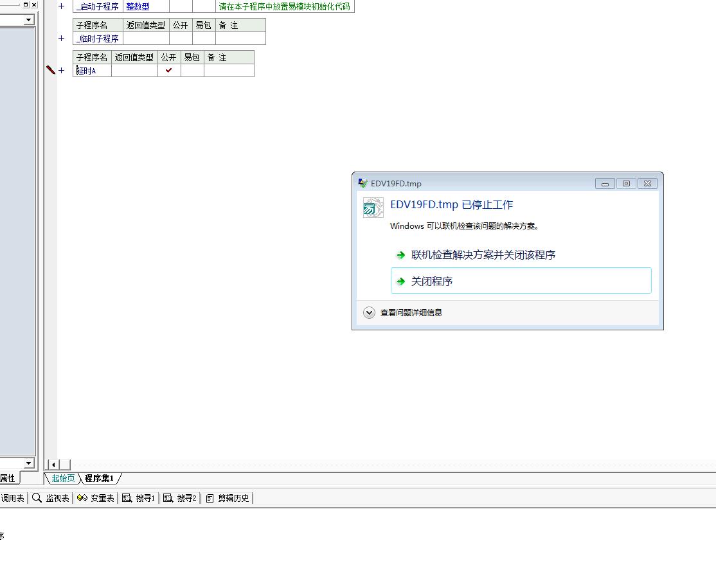Image resolution: width=716 pixels, height=588 pixels.
Task: Click the 返回值类型 cell for 延时A
Action: (x=135, y=70)
